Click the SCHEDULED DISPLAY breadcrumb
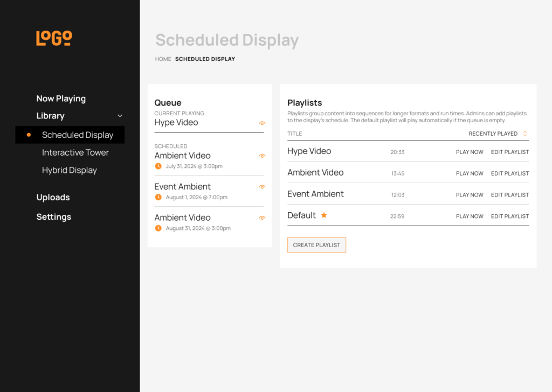This screenshot has height=392, width=552. tap(205, 59)
